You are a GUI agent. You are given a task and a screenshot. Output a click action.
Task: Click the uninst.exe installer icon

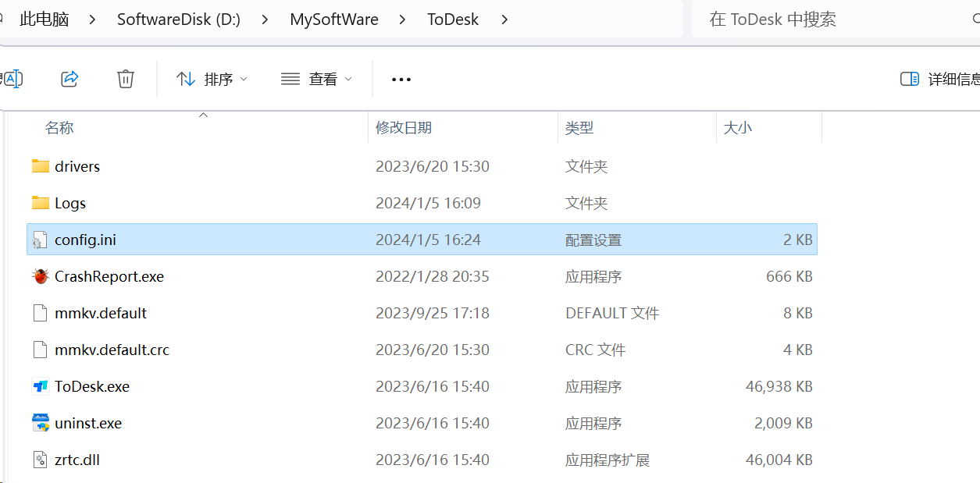click(x=41, y=423)
